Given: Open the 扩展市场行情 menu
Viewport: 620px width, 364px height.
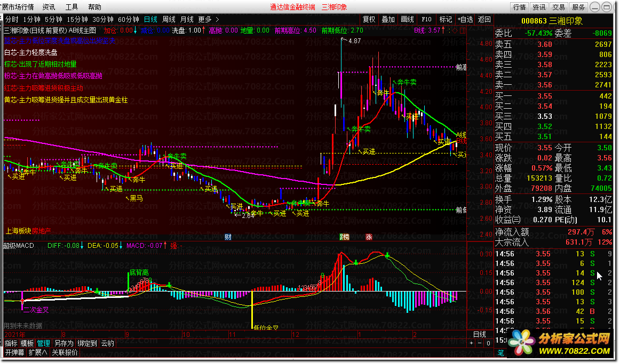Looking at the screenshot, I should point(18,7).
